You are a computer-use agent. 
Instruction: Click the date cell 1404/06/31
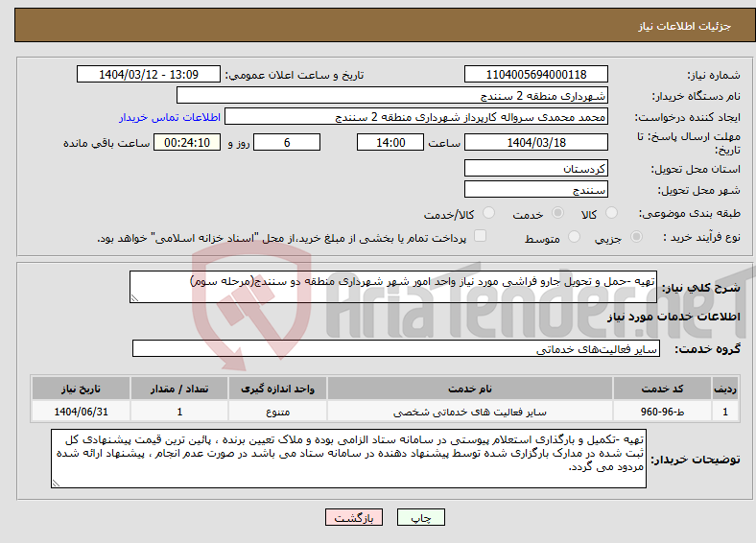[x=81, y=412]
